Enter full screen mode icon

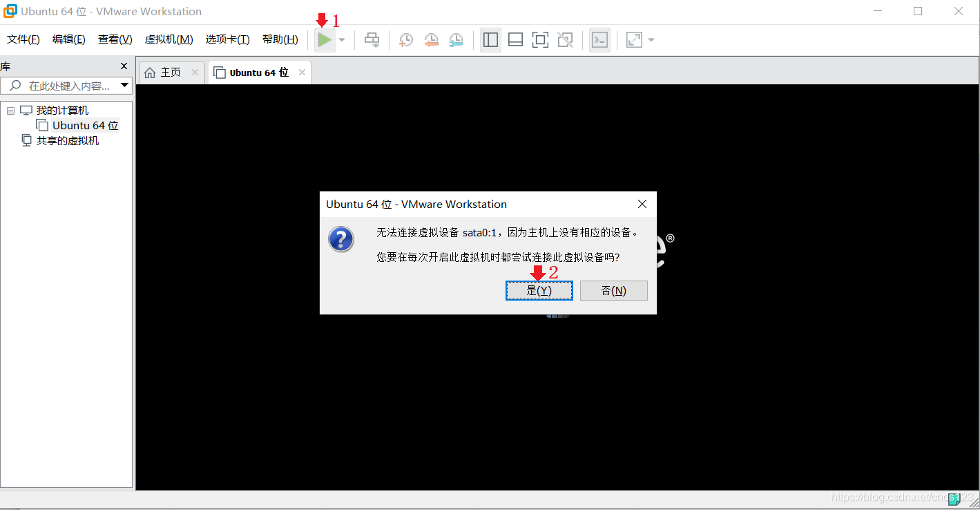540,40
